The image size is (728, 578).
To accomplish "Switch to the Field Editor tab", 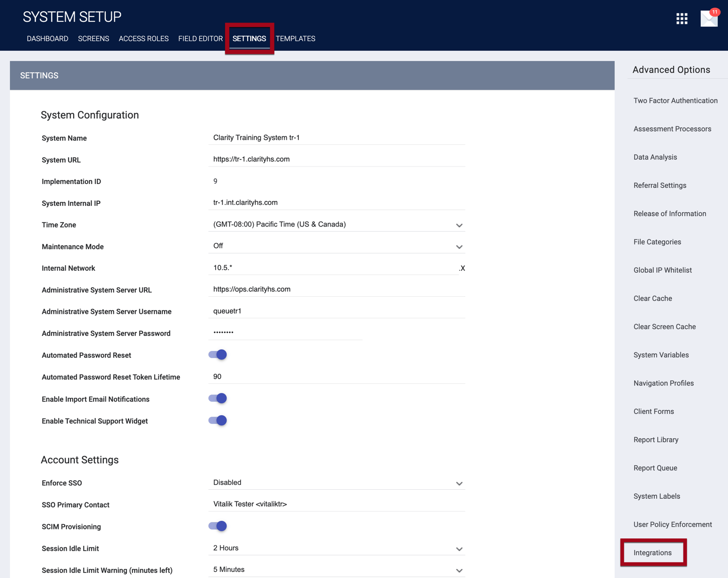I will [201, 39].
